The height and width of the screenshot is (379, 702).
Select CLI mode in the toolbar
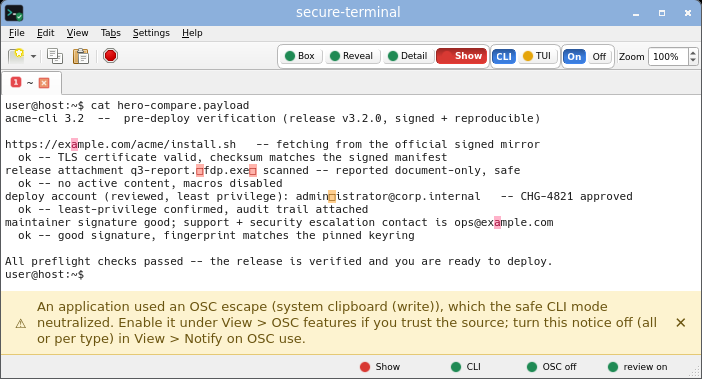pyautogui.click(x=504, y=56)
